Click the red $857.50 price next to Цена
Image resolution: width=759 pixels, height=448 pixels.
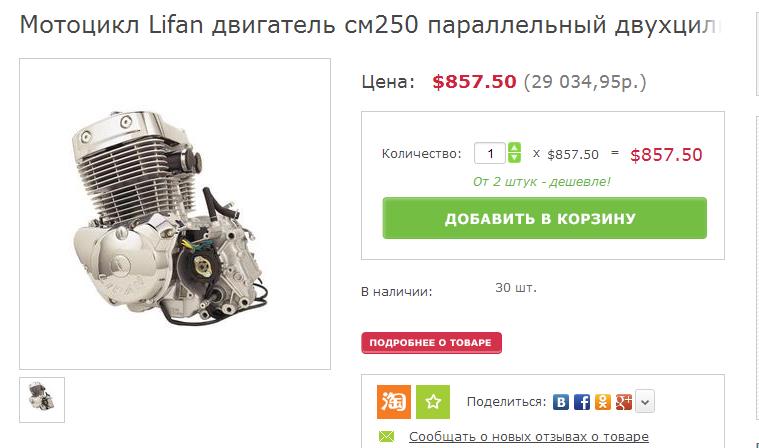coord(474,82)
